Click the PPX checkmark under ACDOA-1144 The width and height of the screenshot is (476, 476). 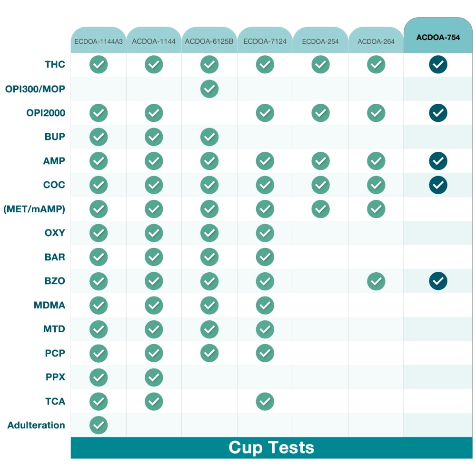(x=154, y=377)
